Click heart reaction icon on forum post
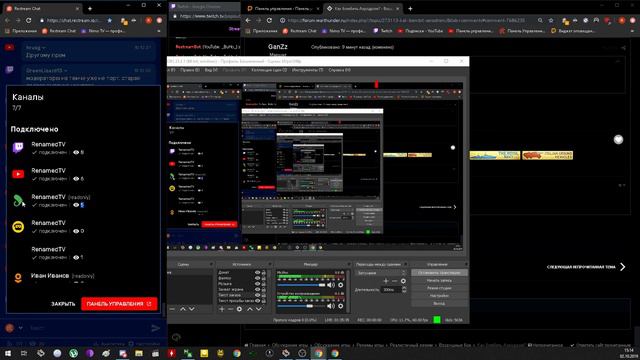The height and width of the screenshot is (360, 640). pos(618,140)
